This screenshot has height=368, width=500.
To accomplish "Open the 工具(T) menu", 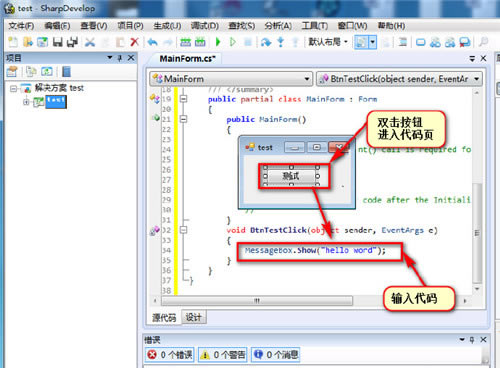I will pyautogui.click(x=315, y=26).
